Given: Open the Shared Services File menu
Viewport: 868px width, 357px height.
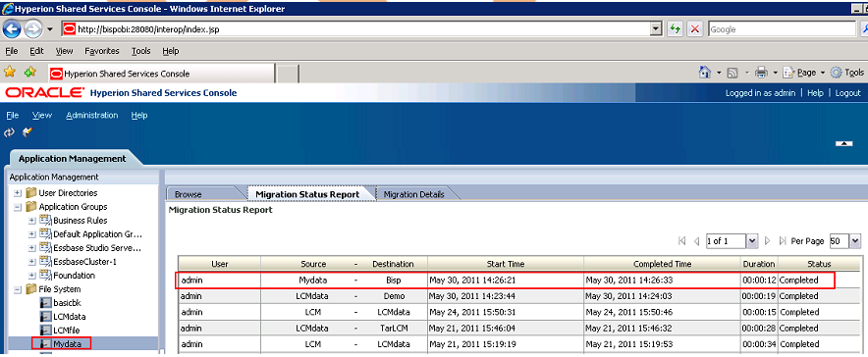Looking at the screenshot, I should (12, 115).
